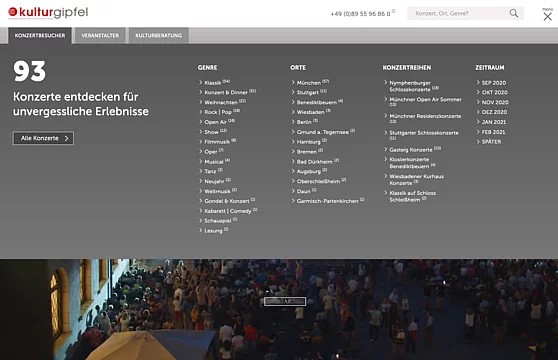The height and width of the screenshot is (360, 558).
Task: Click the search magnifier icon
Action: tap(514, 13)
